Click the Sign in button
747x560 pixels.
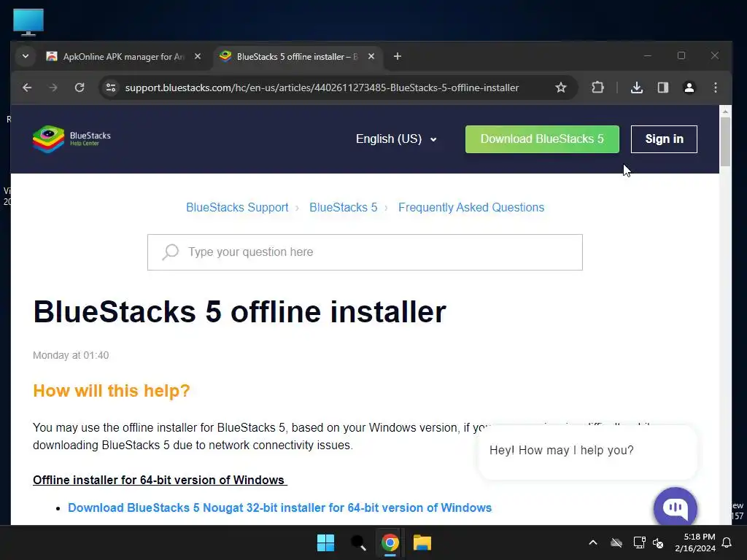coord(664,139)
